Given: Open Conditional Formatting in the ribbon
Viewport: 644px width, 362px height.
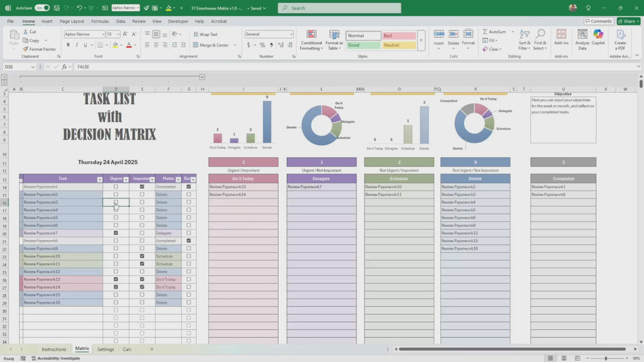Looking at the screenshot, I should tap(311, 39).
